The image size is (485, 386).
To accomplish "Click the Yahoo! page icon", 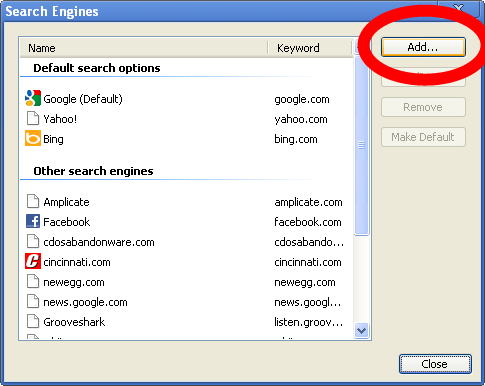I will 33,119.
